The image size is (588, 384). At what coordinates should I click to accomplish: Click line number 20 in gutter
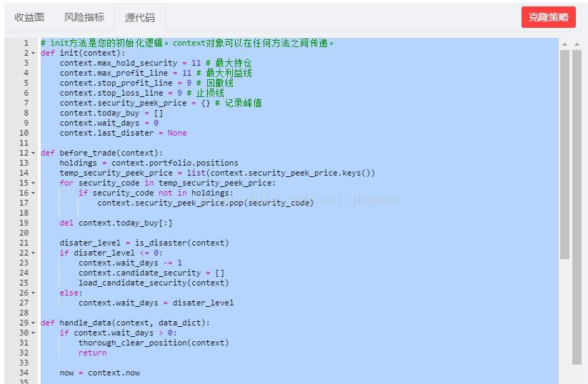coord(24,233)
